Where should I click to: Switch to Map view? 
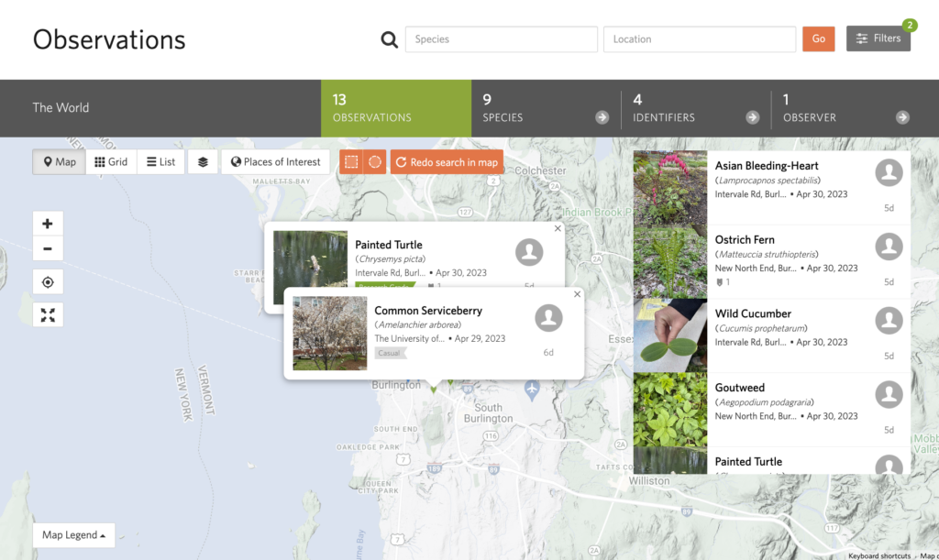pyautogui.click(x=60, y=162)
